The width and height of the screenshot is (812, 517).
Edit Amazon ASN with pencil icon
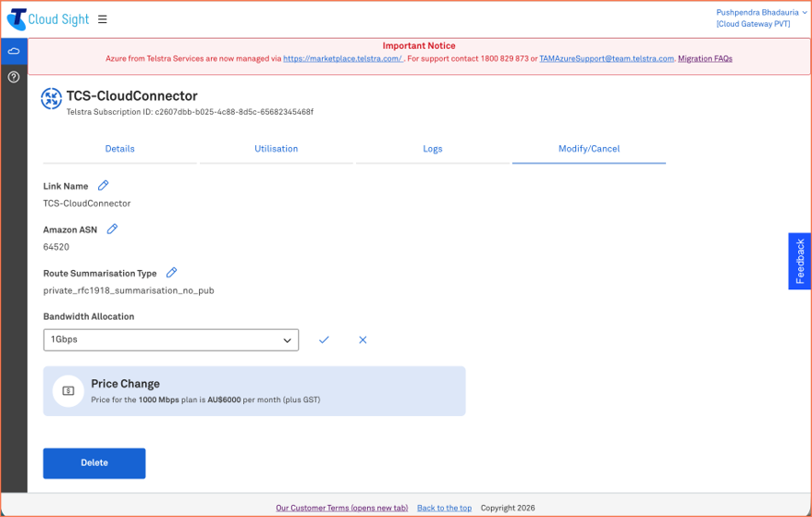click(x=112, y=229)
